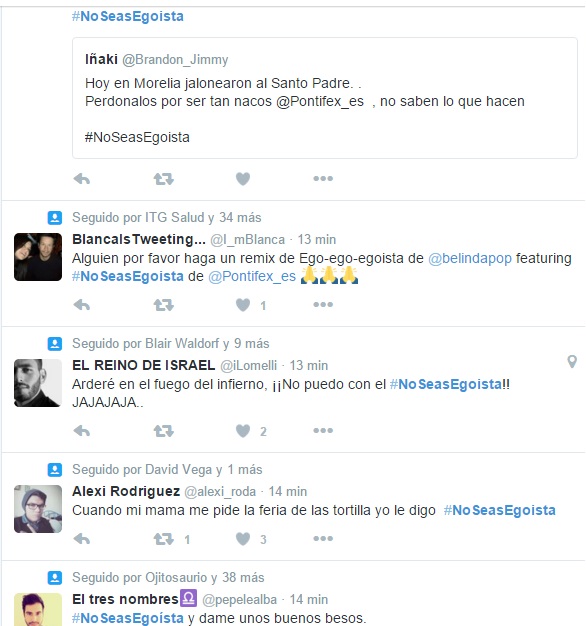Reply to Alexi Rodriguez's tweet

(82, 539)
